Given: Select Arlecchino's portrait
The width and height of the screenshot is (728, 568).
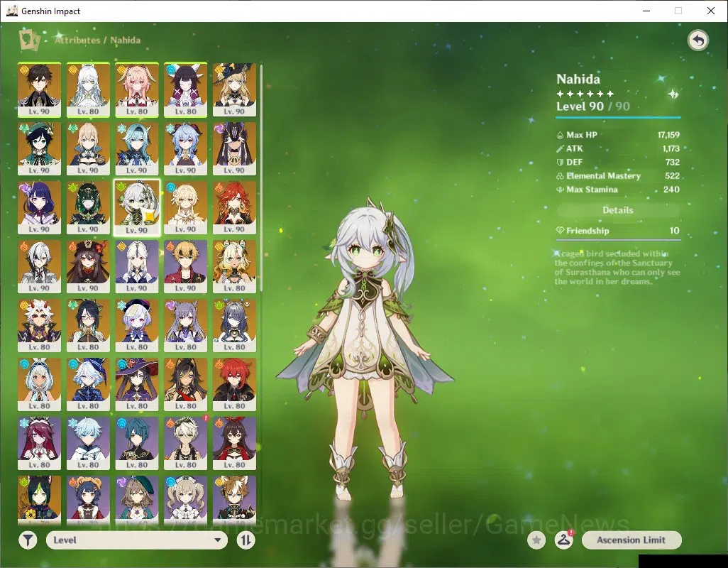Looking at the screenshot, I should (40, 266).
